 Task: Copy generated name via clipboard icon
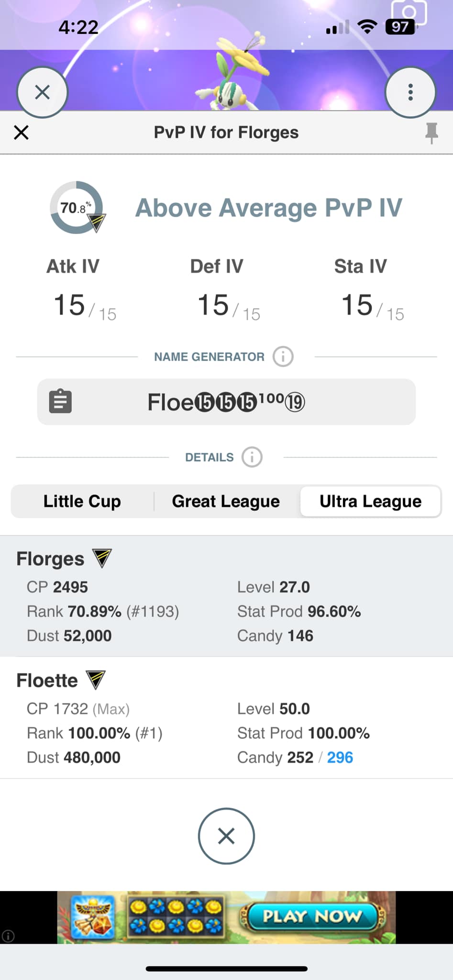tap(60, 401)
